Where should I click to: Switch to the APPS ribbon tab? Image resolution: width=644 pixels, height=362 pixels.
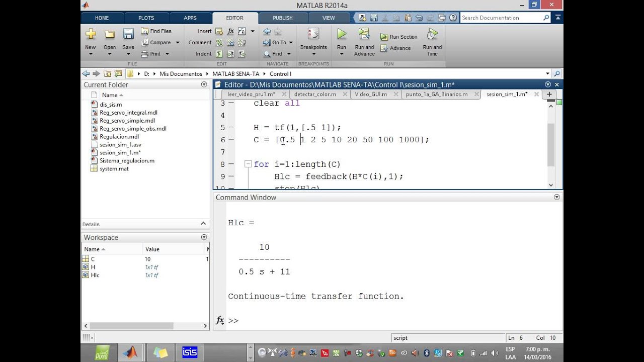190,18
